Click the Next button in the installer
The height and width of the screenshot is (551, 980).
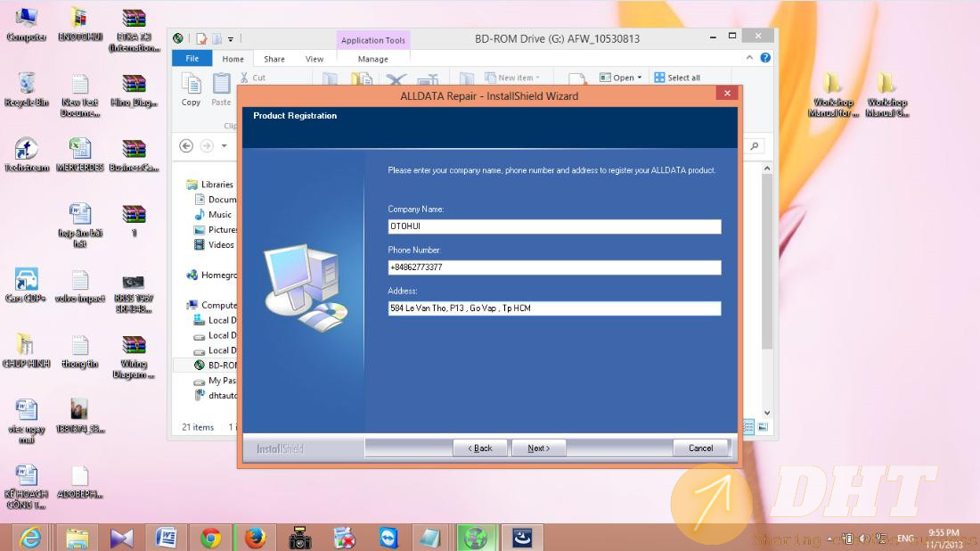538,448
